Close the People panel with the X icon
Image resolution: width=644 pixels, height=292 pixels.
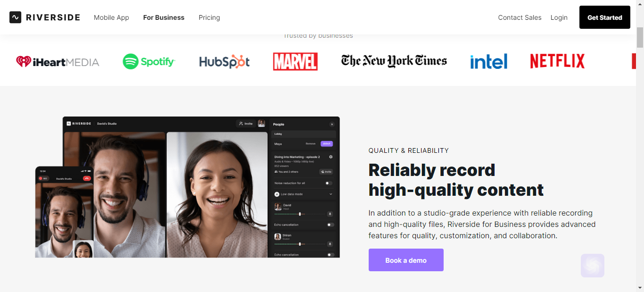[x=332, y=124]
